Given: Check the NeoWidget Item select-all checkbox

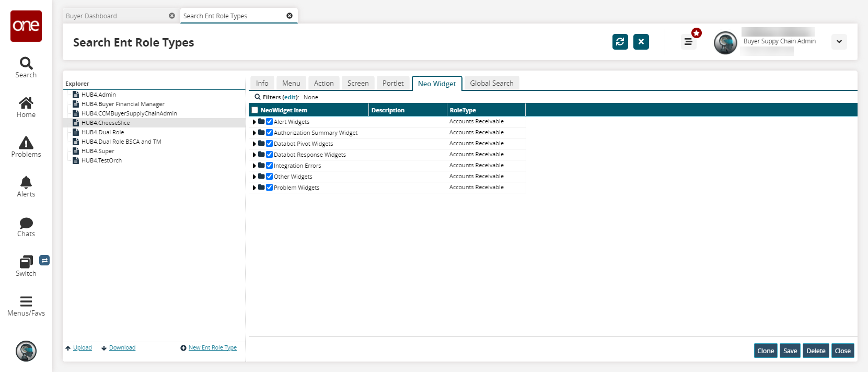Looking at the screenshot, I should [255, 110].
